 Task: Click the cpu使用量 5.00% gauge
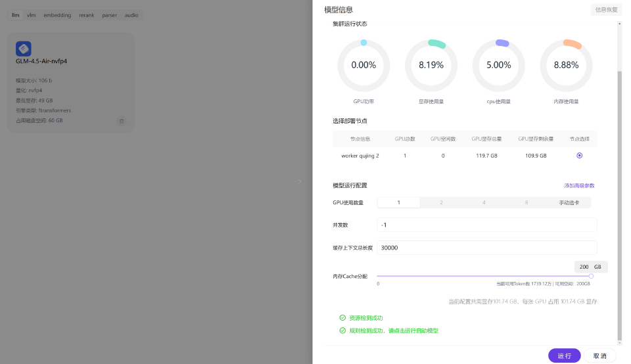[499, 66]
